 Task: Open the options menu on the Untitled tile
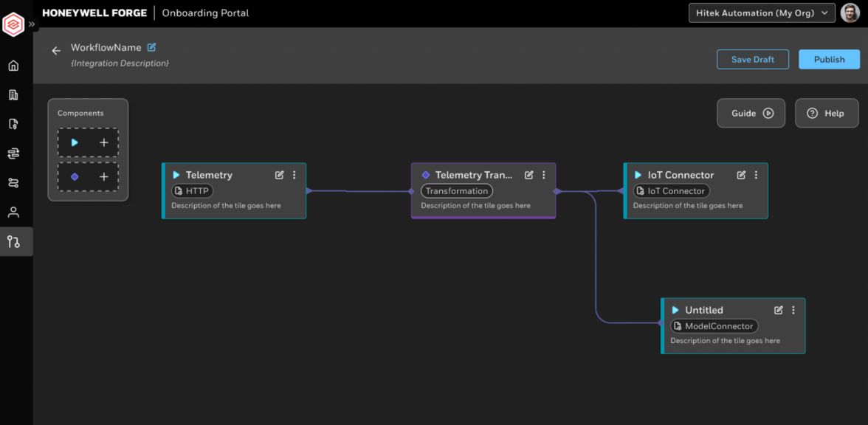(793, 310)
